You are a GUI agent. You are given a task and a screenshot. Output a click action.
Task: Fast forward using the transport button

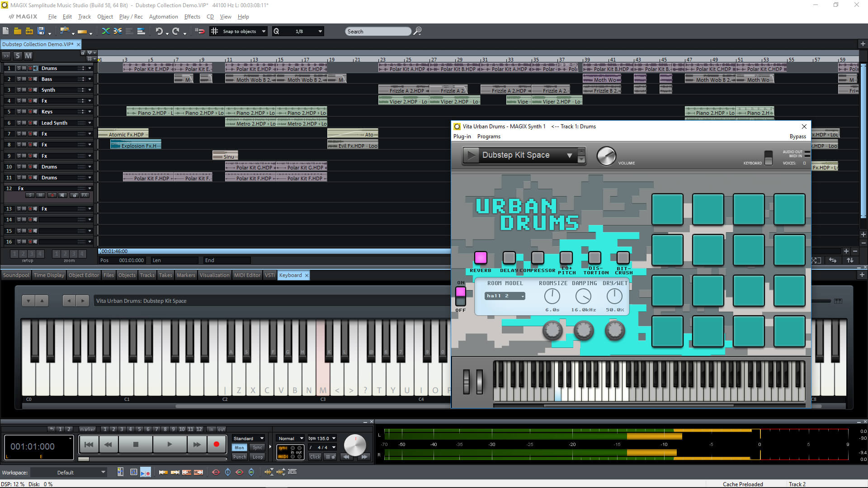197,445
